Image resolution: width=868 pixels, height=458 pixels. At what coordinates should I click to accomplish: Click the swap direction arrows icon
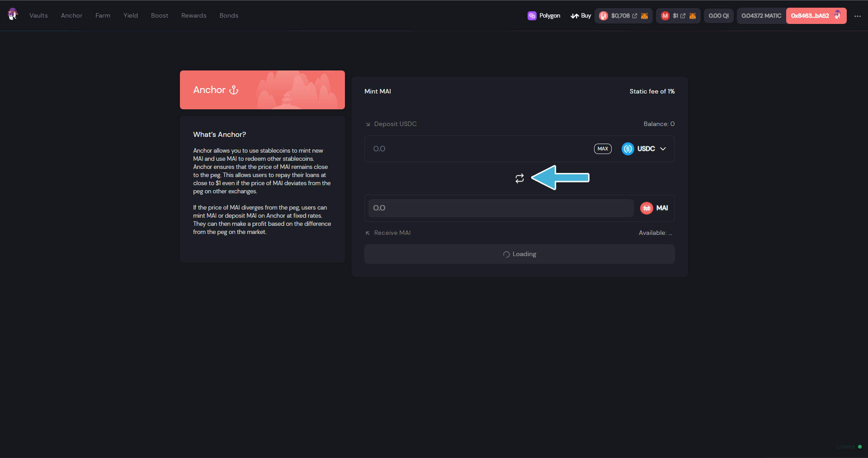[x=519, y=178]
